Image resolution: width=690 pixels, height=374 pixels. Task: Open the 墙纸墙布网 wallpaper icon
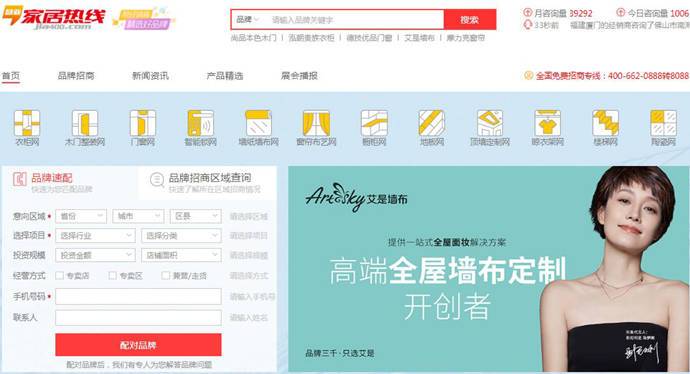click(258, 123)
